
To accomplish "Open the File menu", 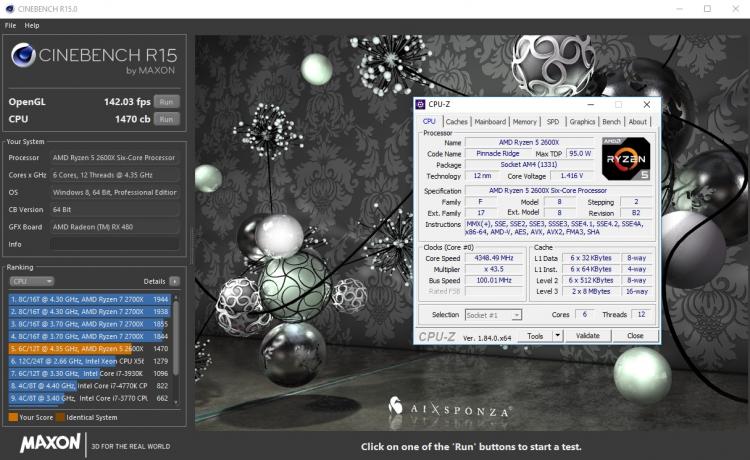I will pos(11,25).
